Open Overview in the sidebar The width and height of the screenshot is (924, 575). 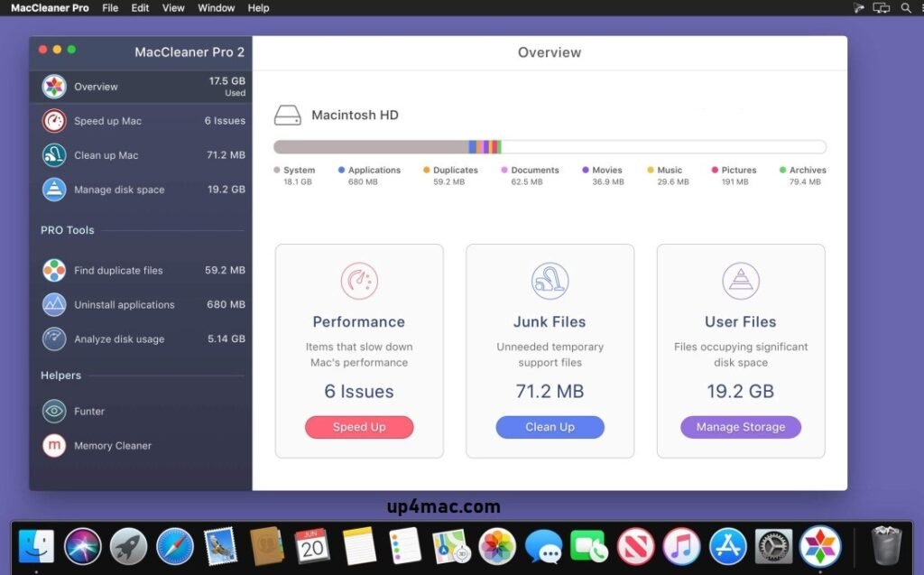point(95,87)
